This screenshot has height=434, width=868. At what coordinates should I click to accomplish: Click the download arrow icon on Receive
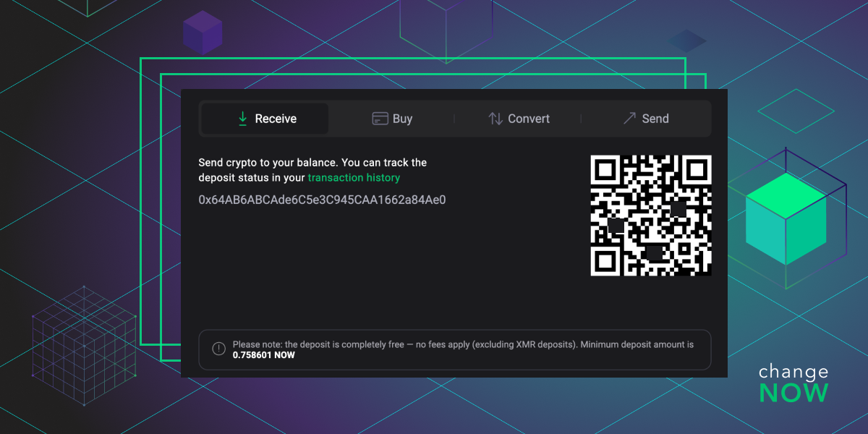pos(243,119)
